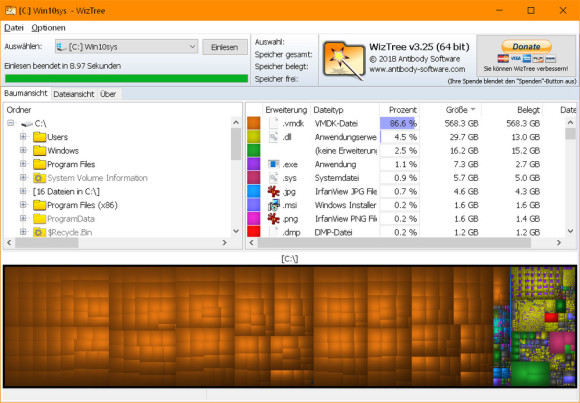Select the (keine Erweiterung) row text
The height and width of the screenshot is (403, 580).
pyautogui.click(x=345, y=151)
